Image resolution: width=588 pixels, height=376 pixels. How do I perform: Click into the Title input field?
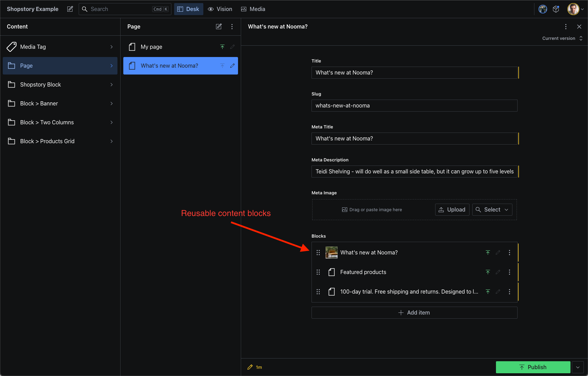point(414,72)
